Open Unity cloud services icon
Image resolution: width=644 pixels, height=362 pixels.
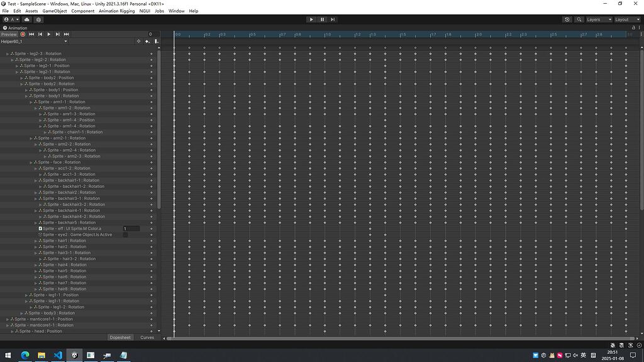click(28, 19)
